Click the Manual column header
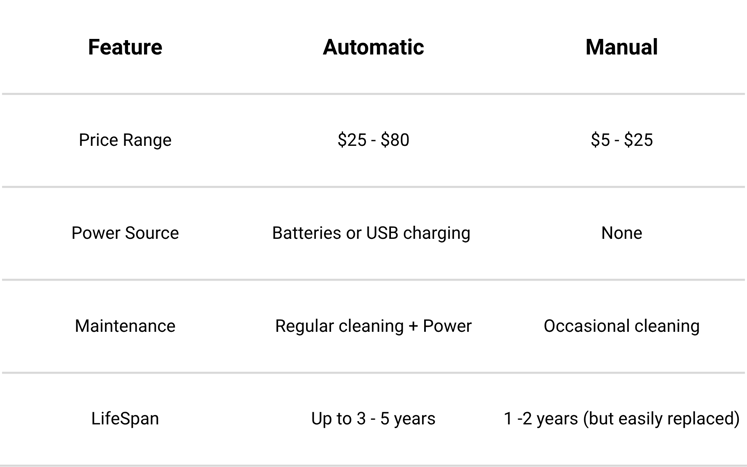 tap(621, 47)
